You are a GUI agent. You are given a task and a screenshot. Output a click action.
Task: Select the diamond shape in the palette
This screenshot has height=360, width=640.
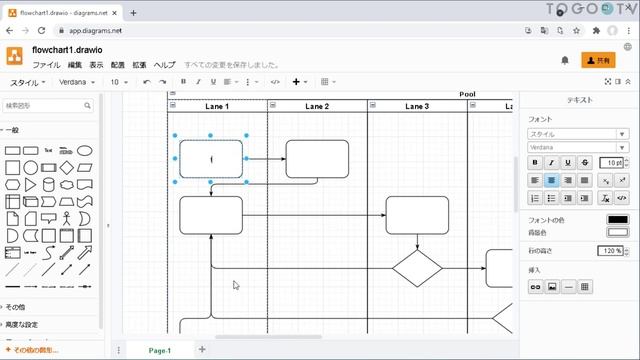coord(67,167)
